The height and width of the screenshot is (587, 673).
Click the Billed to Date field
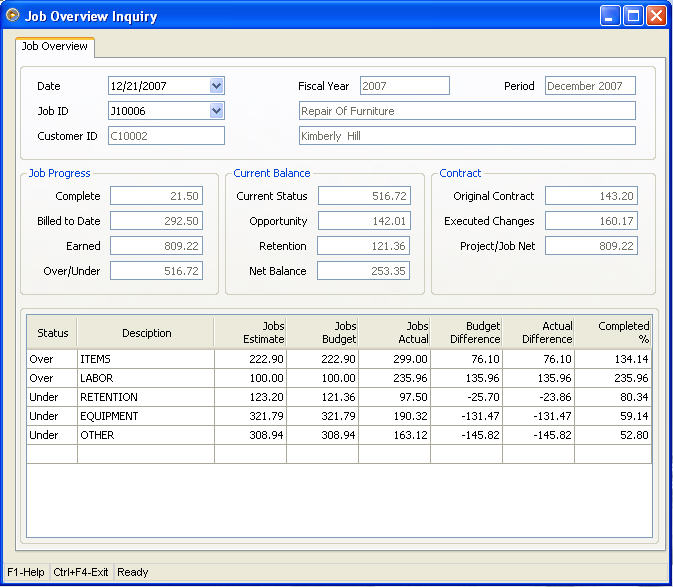[x=156, y=221]
